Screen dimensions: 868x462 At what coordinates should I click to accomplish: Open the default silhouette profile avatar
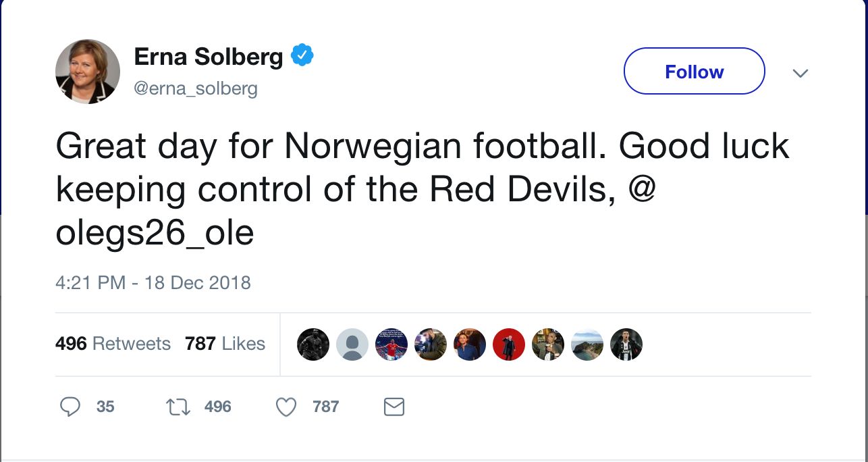(x=352, y=344)
